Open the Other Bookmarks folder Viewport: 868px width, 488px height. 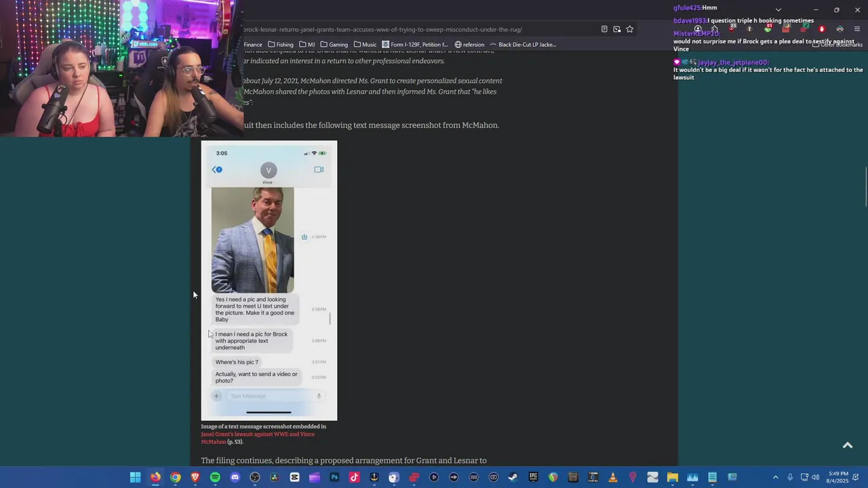click(837, 45)
